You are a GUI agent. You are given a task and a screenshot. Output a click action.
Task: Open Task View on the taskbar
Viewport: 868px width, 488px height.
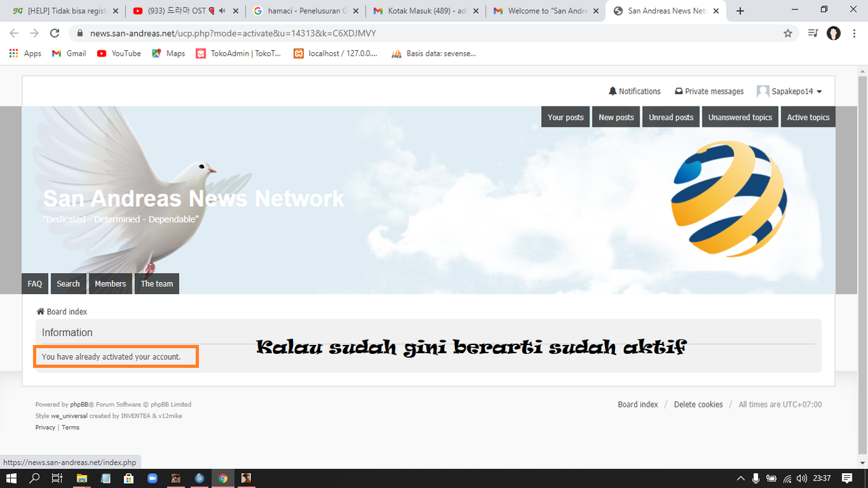point(58,479)
